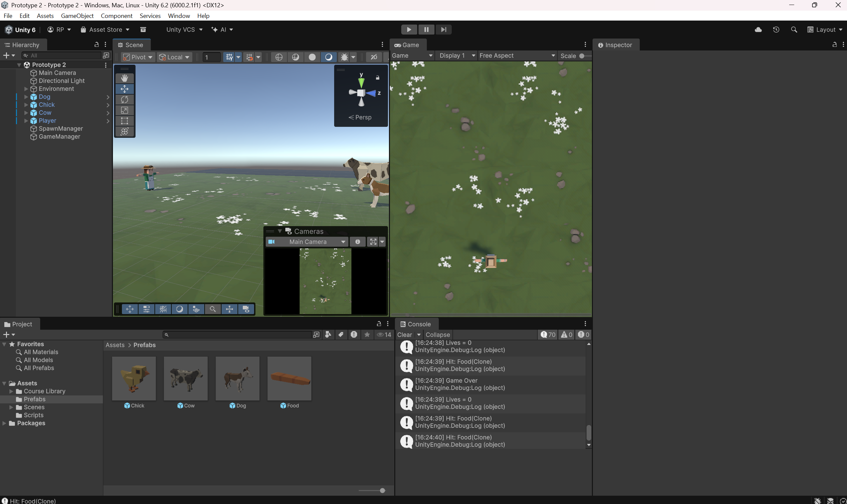This screenshot has height=504, width=847.
Task: Click the Collapse button in Console
Action: (437, 335)
